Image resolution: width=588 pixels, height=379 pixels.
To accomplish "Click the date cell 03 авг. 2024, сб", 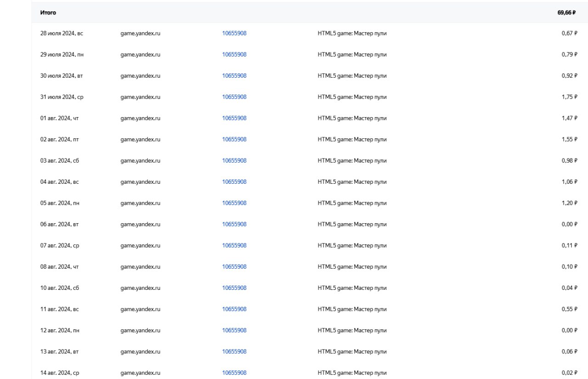I will [59, 161].
